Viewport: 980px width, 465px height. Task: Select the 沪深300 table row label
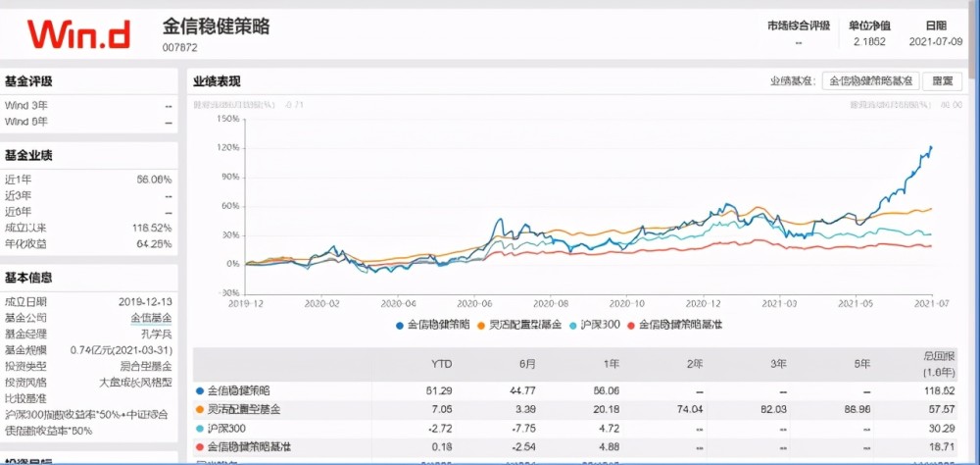click(225, 429)
